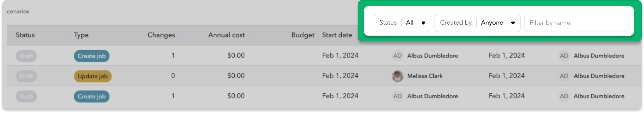This screenshot has width=644, height=113.
Task: Click Melissa Clark's profile photo avatar
Action: tap(398, 76)
